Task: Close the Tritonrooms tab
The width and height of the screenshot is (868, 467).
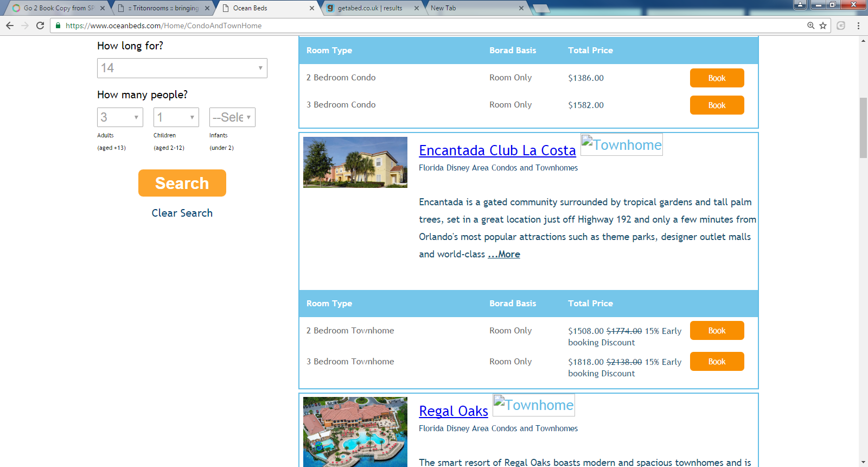Action: [x=207, y=8]
